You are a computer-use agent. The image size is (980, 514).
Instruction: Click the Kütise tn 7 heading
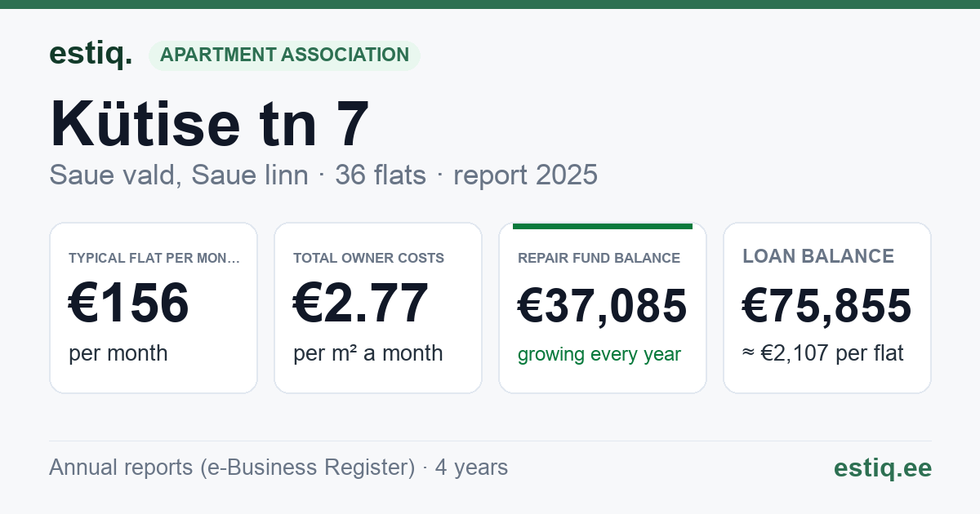[210, 124]
